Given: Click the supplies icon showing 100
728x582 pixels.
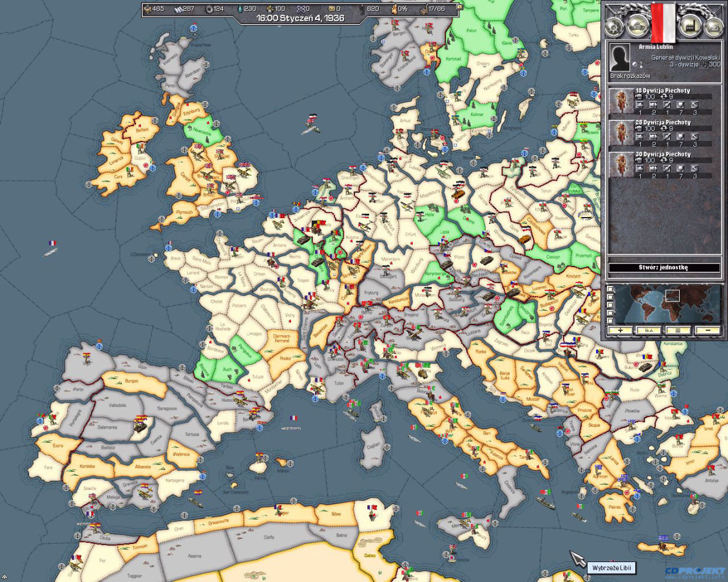Looking at the screenshot, I should pyautogui.click(x=269, y=9).
